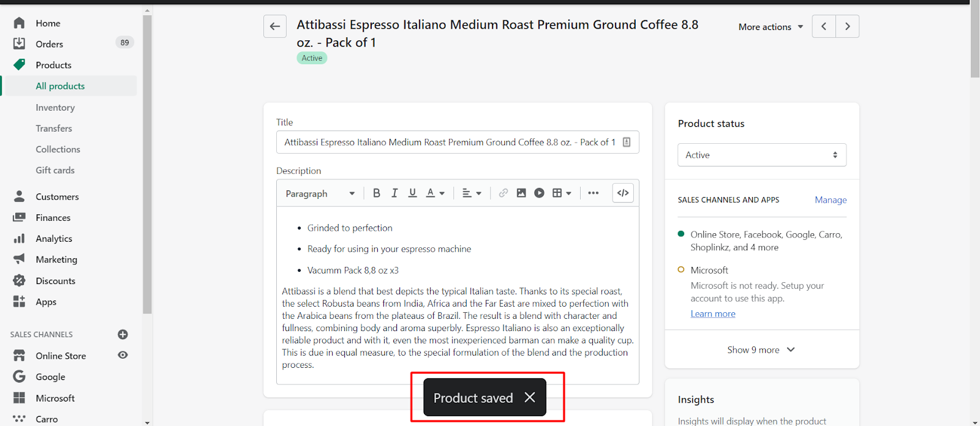The height and width of the screenshot is (426, 980).
Task: Toggle italic formatting in description editor
Action: (x=394, y=193)
